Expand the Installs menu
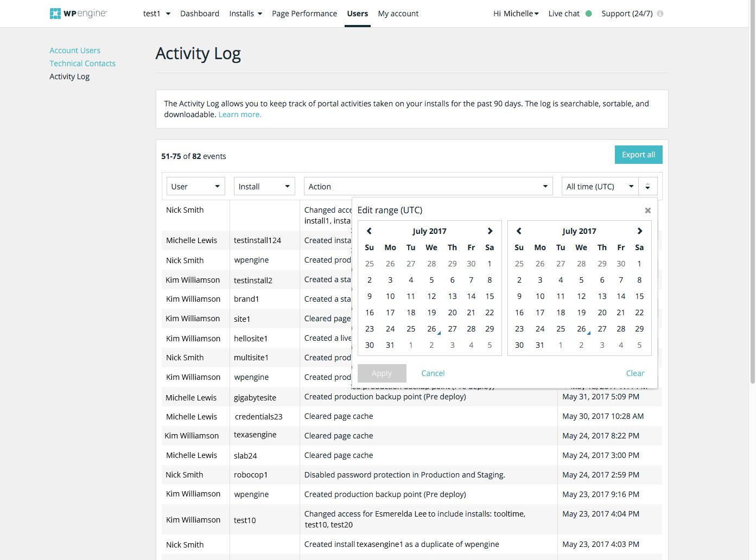Screen dimensions: 756x560 245,14
